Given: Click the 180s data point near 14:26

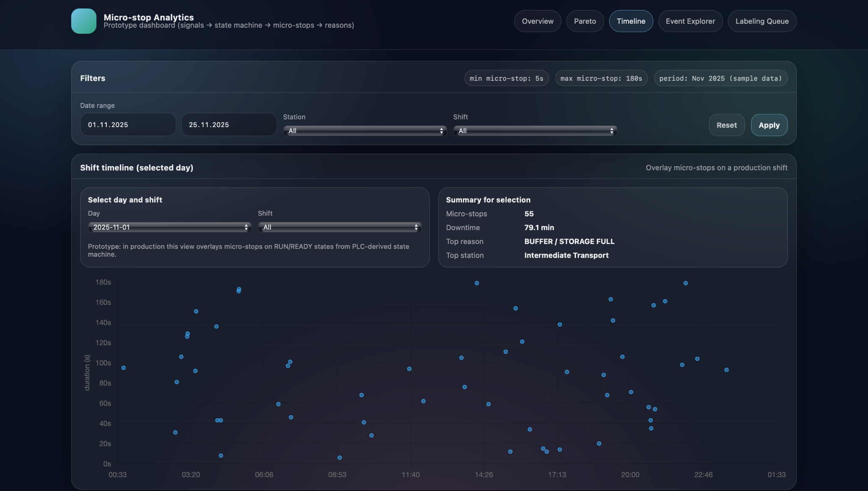Looking at the screenshot, I should pos(476,283).
